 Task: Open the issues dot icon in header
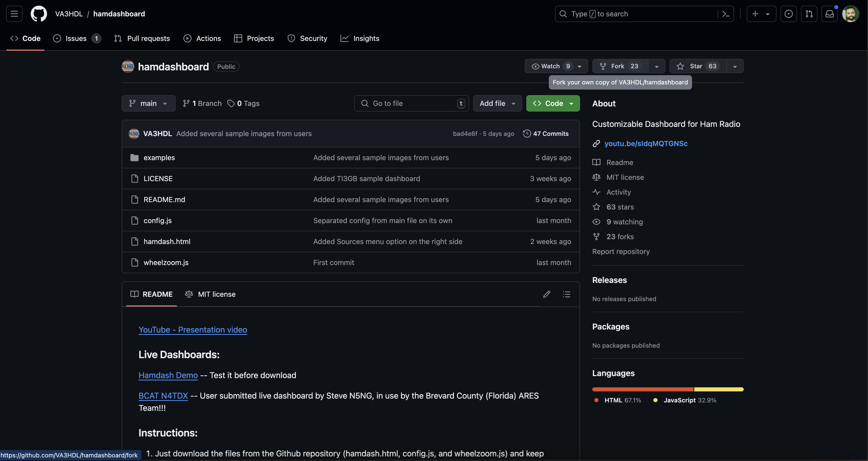point(789,14)
